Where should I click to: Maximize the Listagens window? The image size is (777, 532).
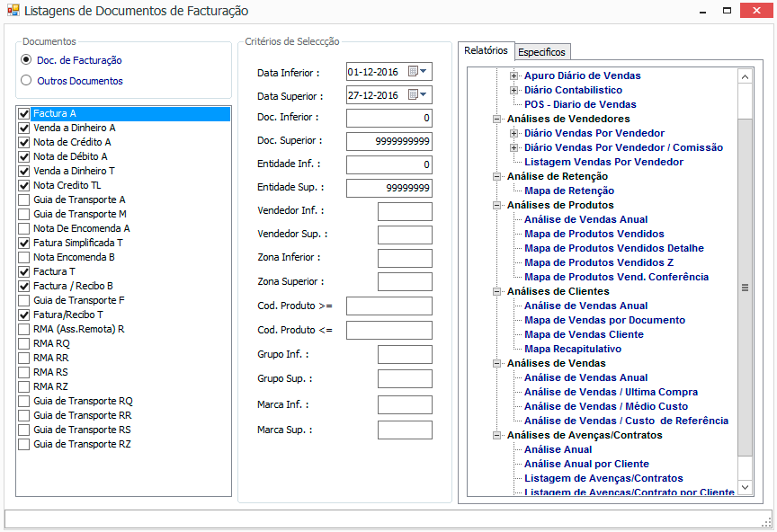coord(727,11)
